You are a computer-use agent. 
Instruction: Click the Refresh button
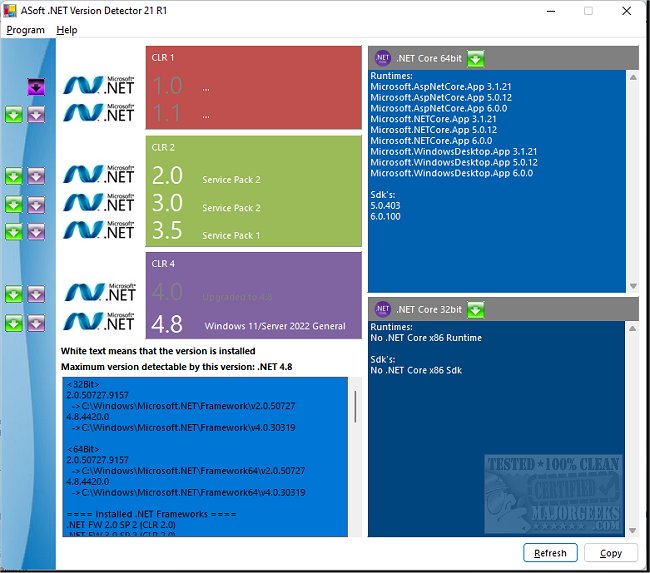(x=550, y=553)
